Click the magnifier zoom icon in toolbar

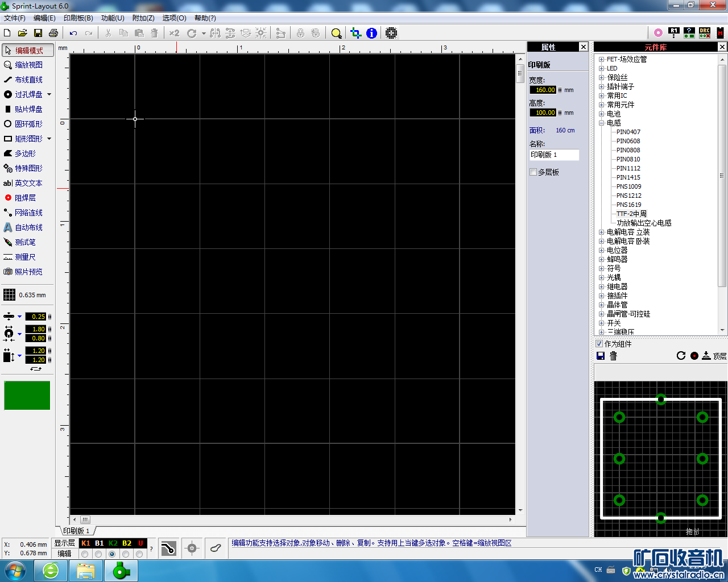coord(336,33)
